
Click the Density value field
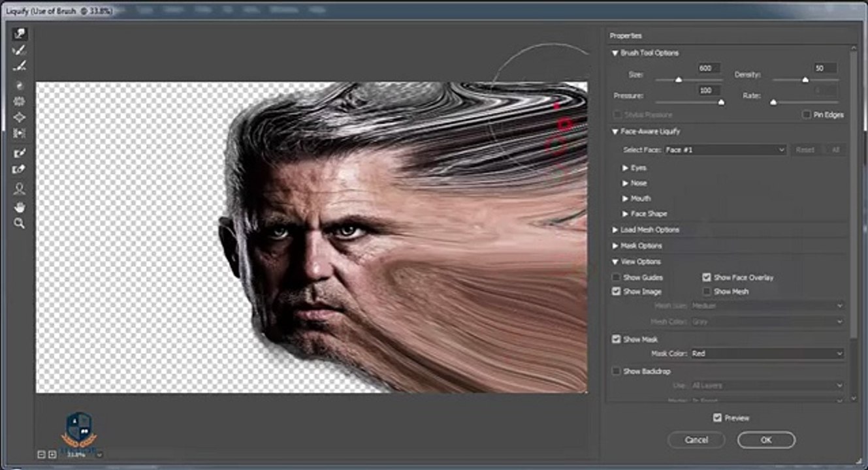pyautogui.click(x=826, y=68)
